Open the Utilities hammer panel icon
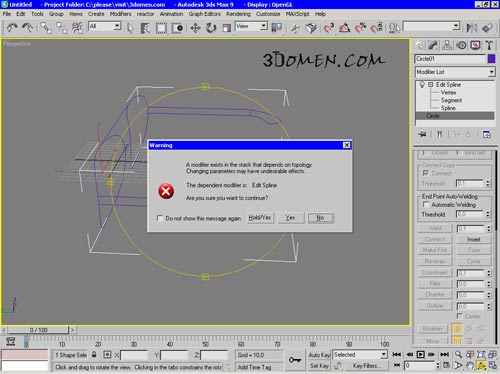This screenshot has height=374, width=500. [x=489, y=45]
